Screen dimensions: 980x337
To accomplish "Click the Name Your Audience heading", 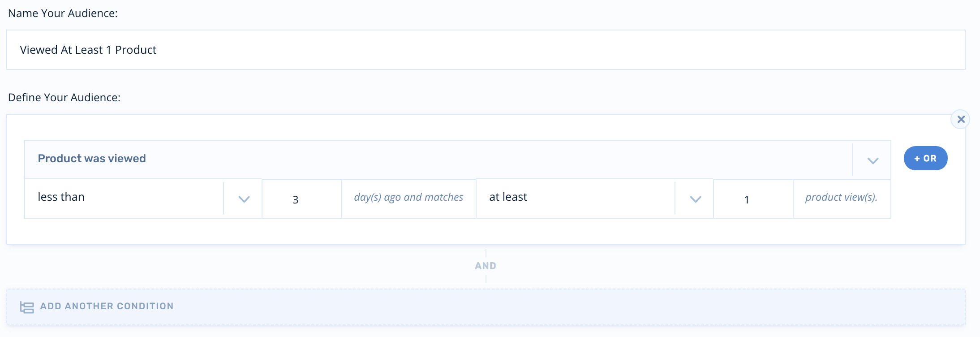I will (x=63, y=13).
